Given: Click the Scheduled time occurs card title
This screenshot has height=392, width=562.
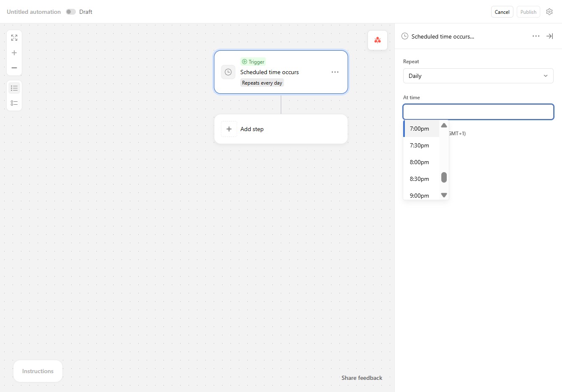Looking at the screenshot, I should (x=269, y=72).
